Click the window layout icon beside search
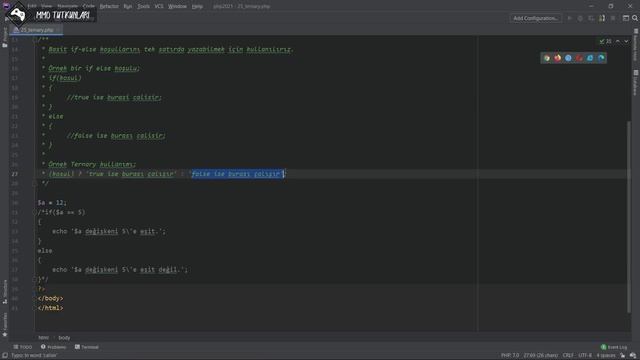Screen dimensions: 640x360 click(626, 18)
